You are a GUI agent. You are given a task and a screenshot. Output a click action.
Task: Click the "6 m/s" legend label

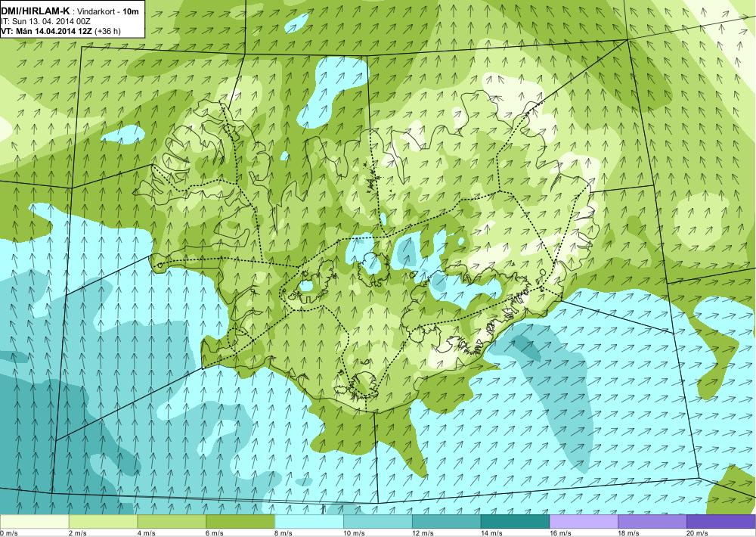click(x=215, y=533)
